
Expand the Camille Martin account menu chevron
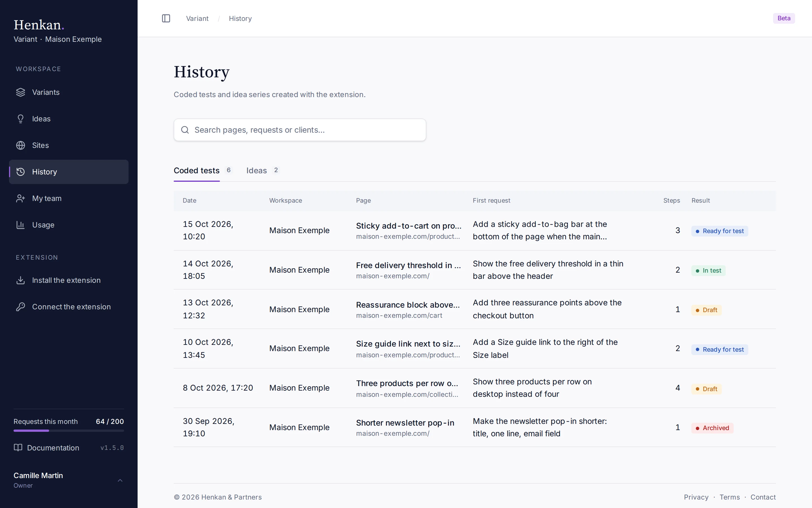click(120, 480)
